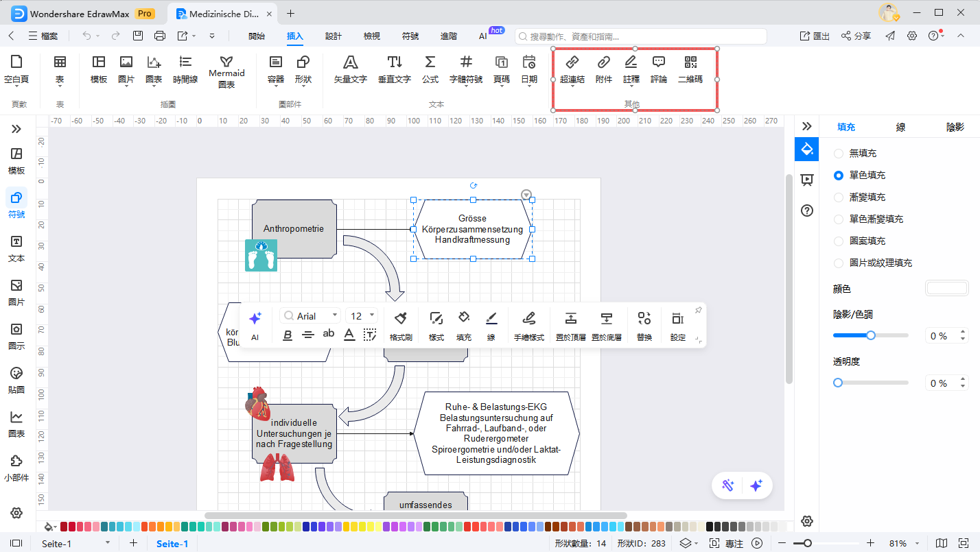This screenshot has height=552, width=980.
Task: Click the 匯出 export button
Action: 815,36
